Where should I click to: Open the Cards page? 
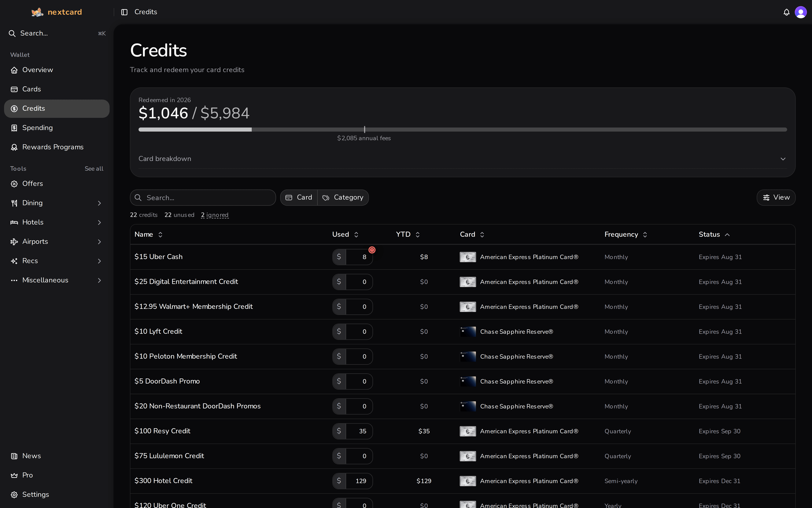tap(57, 89)
